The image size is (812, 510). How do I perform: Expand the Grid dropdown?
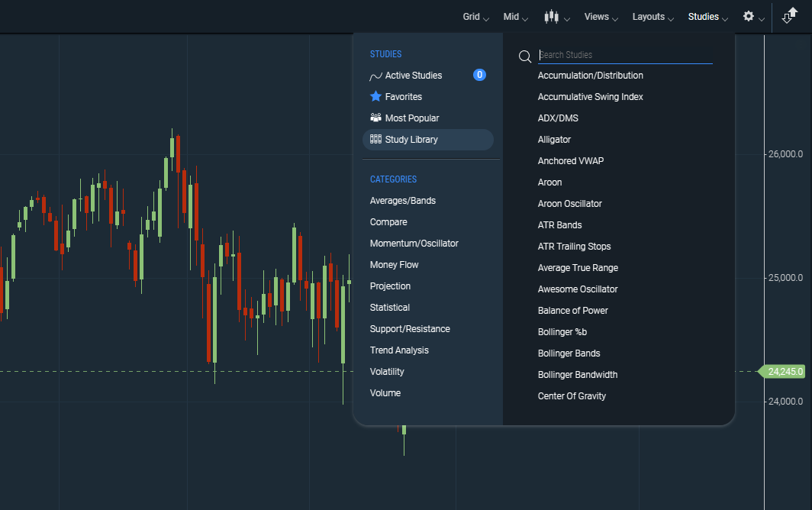pyautogui.click(x=476, y=17)
